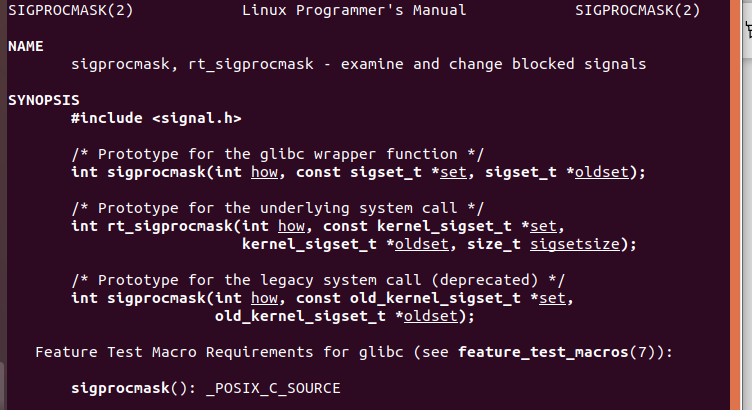Click old_kernel_sigset_t *oldset in the legacy prototype
Screen dimensions: 752x410
point(341,316)
